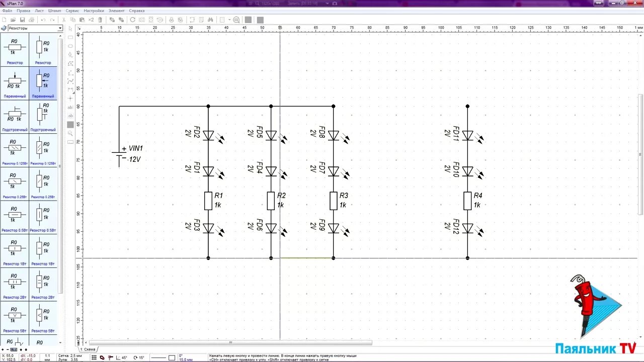Pick horizontal Резистор 5Вт thumbnail
The image size is (644, 362).
pyautogui.click(x=15, y=318)
